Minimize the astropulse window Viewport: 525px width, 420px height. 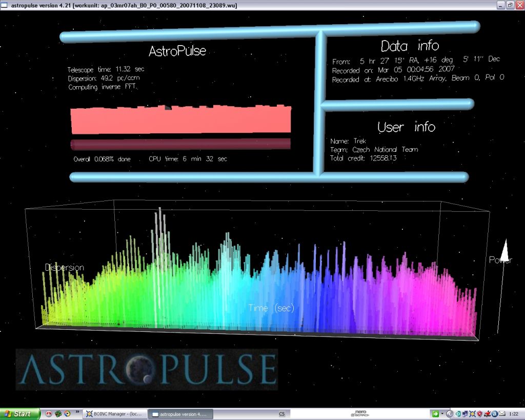coord(501,5)
